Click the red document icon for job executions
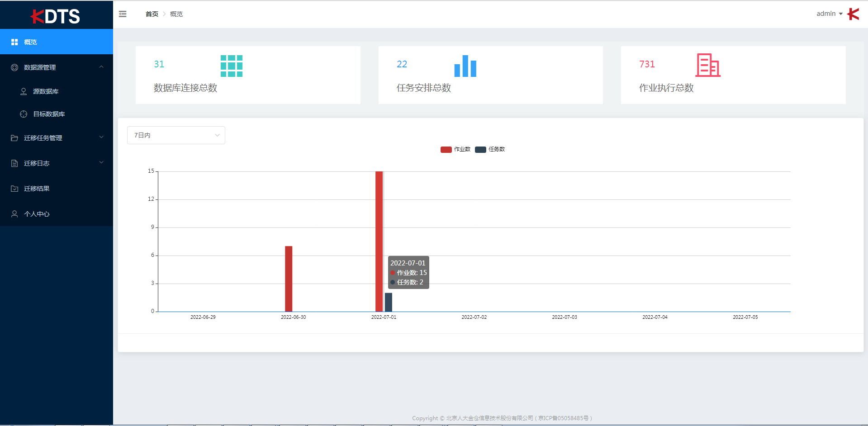The width and height of the screenshot is (868, 426). click(707, 66)
